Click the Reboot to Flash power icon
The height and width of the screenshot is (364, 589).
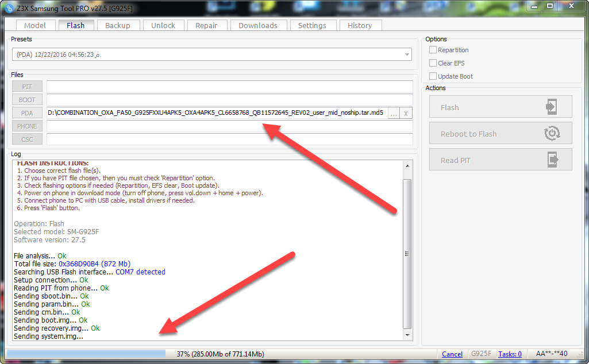pyautogui.click(x=552, y=133)
